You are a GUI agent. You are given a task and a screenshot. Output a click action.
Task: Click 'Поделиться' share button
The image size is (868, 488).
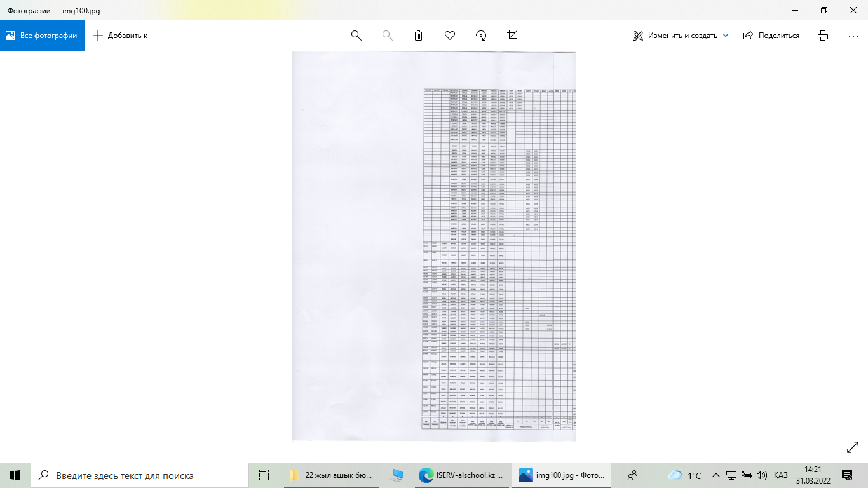coord(771,36)
